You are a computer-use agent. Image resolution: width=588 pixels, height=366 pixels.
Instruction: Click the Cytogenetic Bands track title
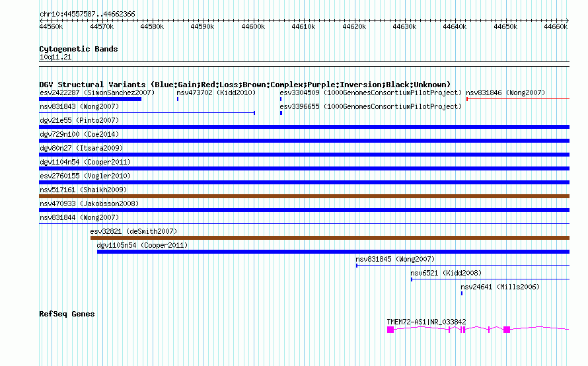click(x=79, y=49)
